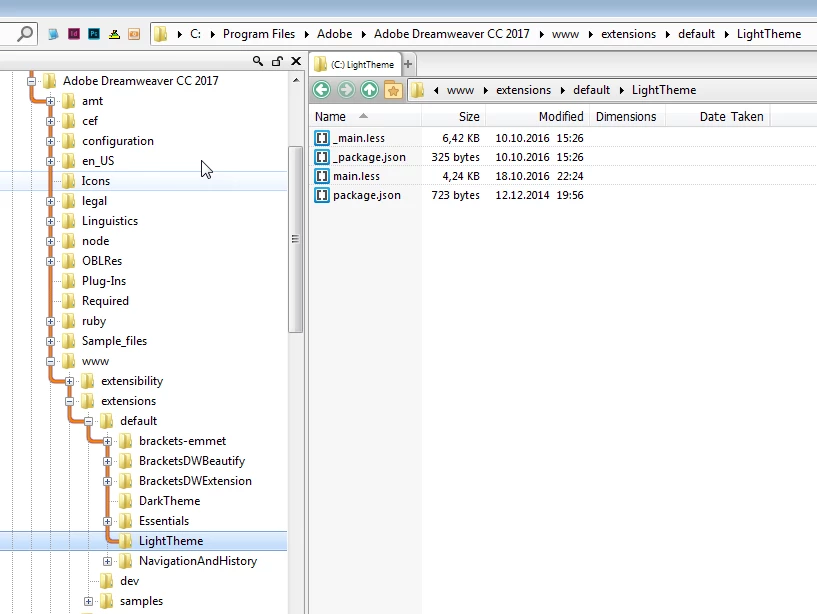The image size is (817, 614).
Task: Close the folder tree pane
Action: coord(296,61)
